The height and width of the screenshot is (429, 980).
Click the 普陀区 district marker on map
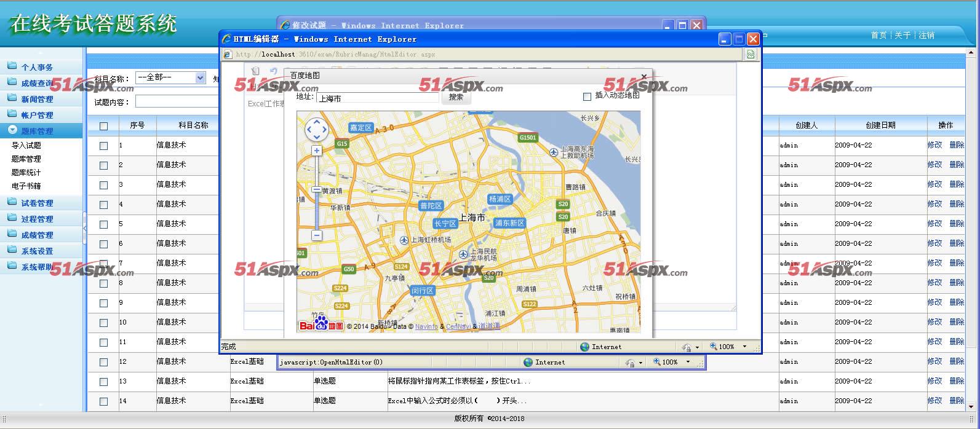tap(431, 205)
